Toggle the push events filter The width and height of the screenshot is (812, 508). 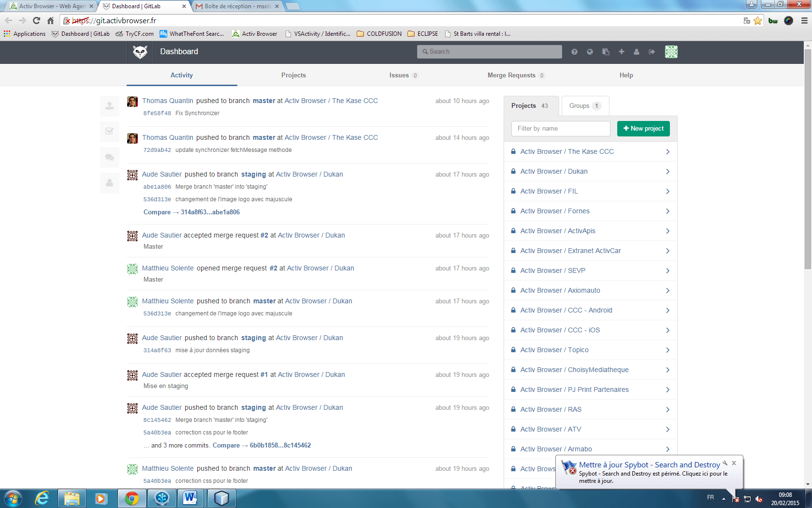tap(110, 105)
